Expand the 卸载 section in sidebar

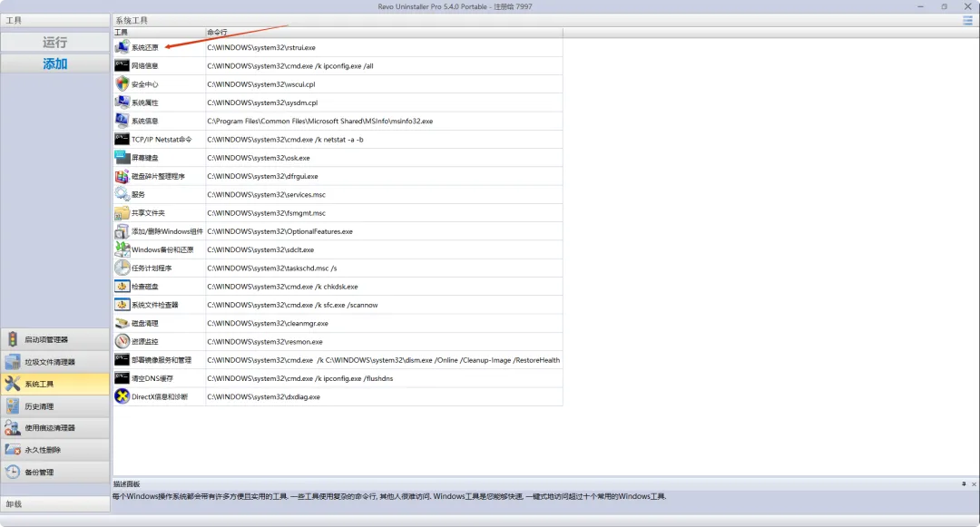pos(54,503)
